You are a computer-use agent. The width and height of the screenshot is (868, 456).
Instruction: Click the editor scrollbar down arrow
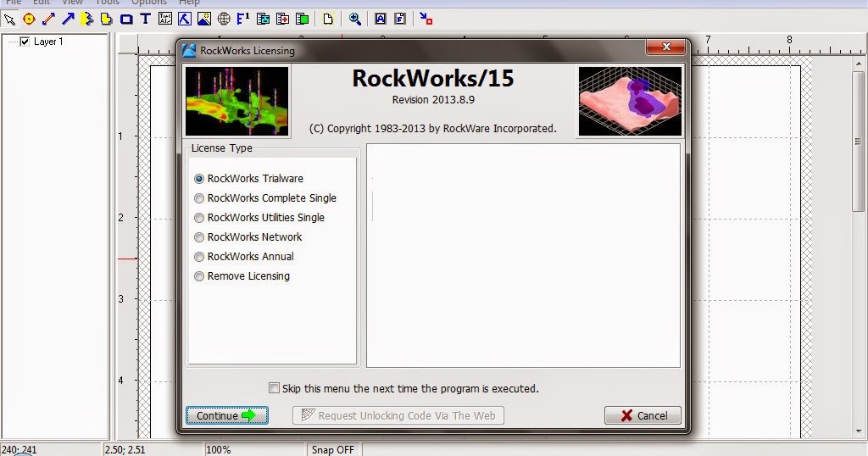(x=859, y=431)
